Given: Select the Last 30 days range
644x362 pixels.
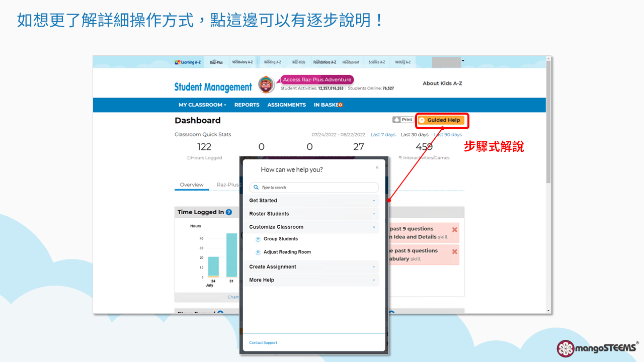Looking at the screenshot, I should [415, 135].
